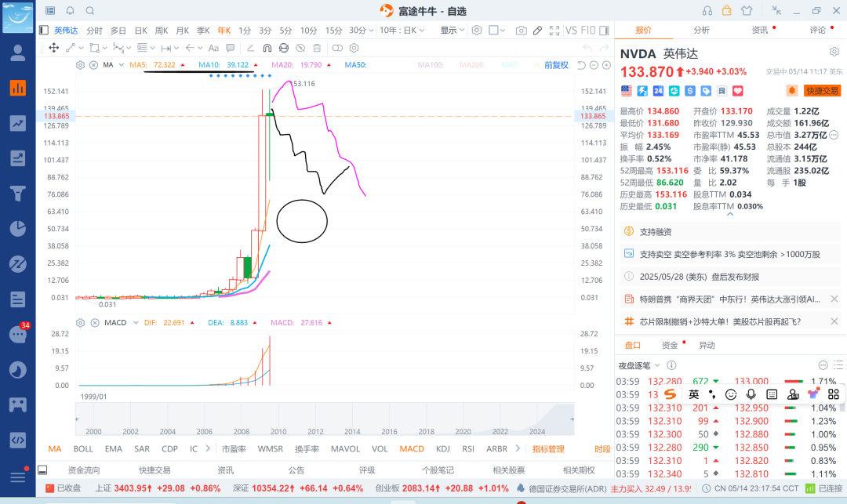Open the messages icon with 34 badge

click(18, 335)
